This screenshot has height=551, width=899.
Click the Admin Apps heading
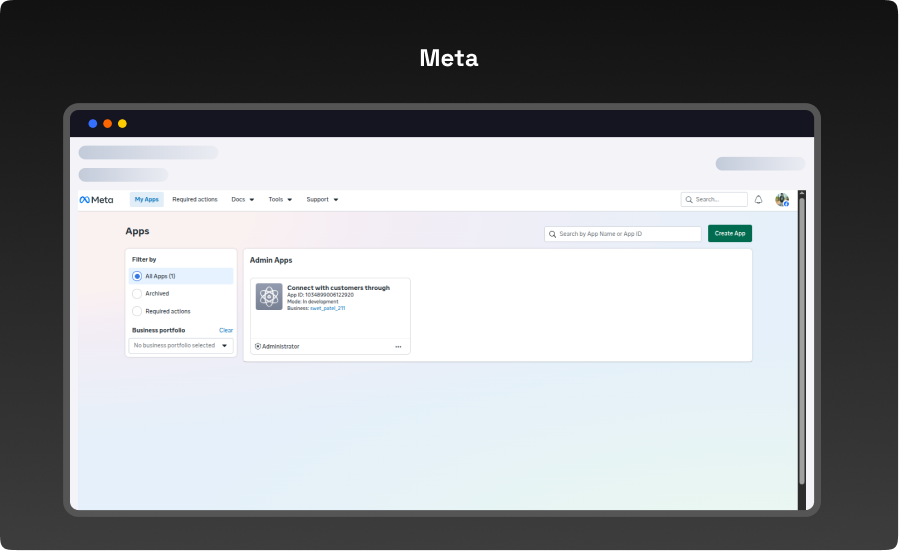tap(271, 260)
